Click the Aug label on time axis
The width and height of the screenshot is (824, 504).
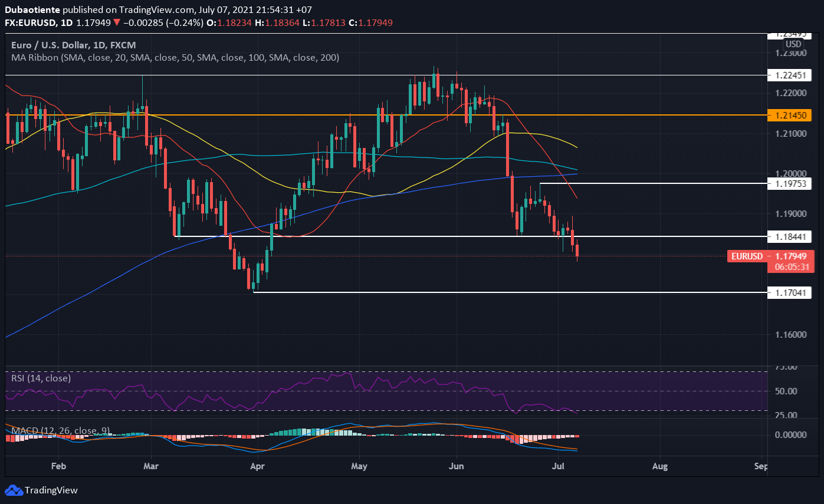coord(660,466)
